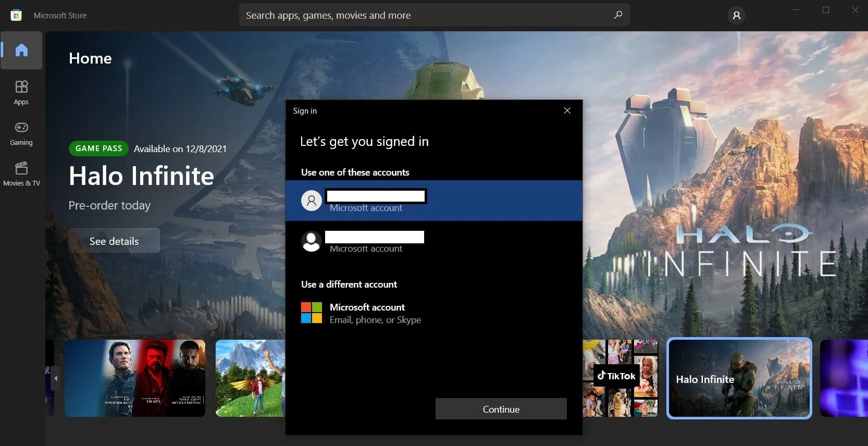Open the Home tab in the sidebar
Viewport: 868px width, 446px height.
[x=21, y=50]
